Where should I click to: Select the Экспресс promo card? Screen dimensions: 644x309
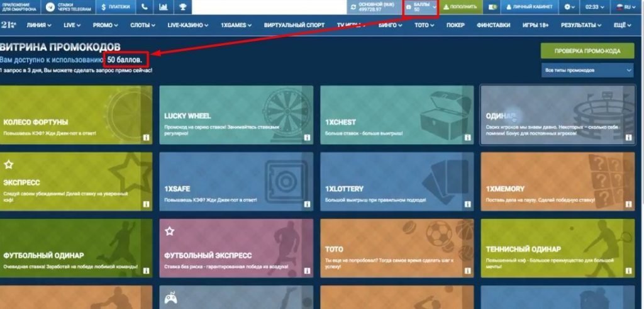[x=76, y=182]
